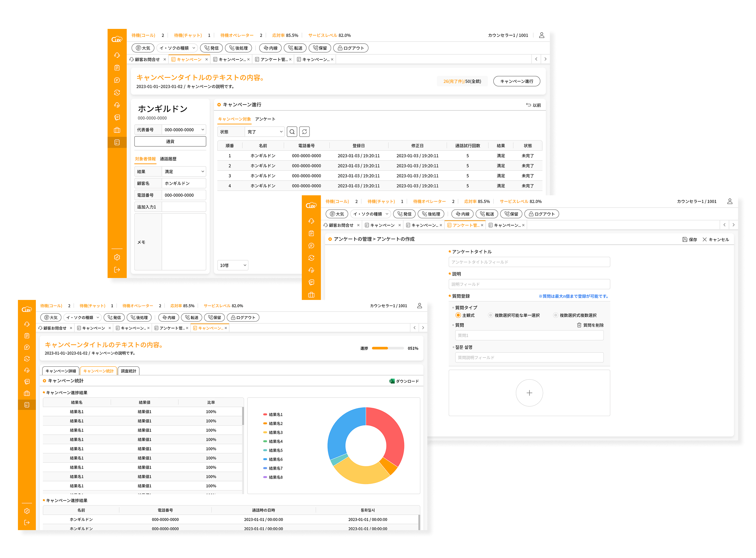
Task: Click the user profile icon in top window
Action: [541, 35]
